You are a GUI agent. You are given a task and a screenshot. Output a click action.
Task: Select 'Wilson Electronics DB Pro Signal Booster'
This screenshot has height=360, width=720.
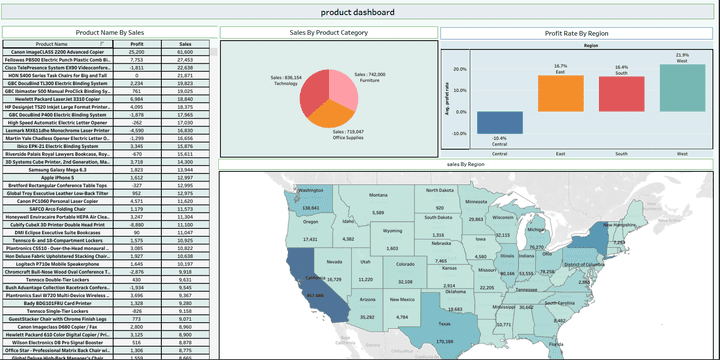coord(106,343)
